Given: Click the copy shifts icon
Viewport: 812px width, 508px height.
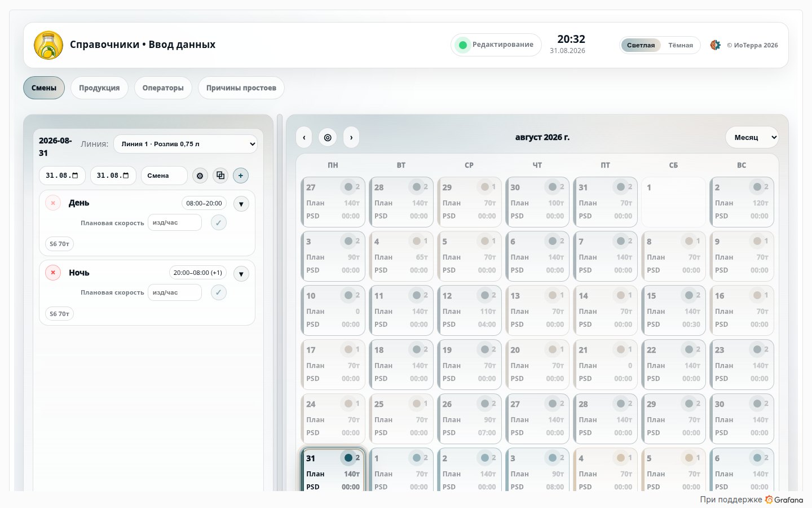Looking at the screenshot, I should click(x=220, y=176).
